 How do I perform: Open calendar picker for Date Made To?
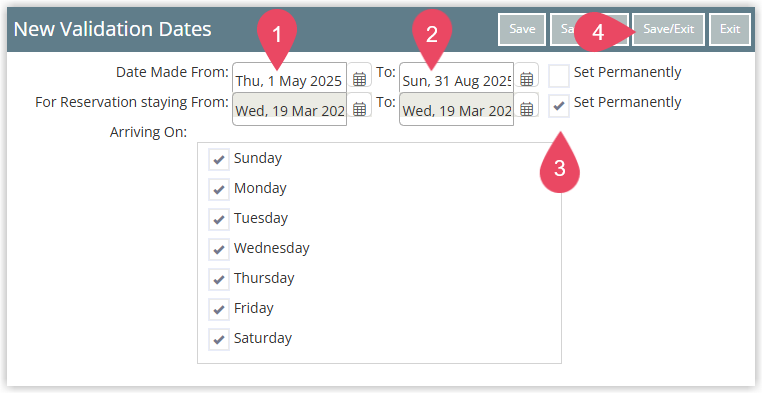click(x=527, y=79)
